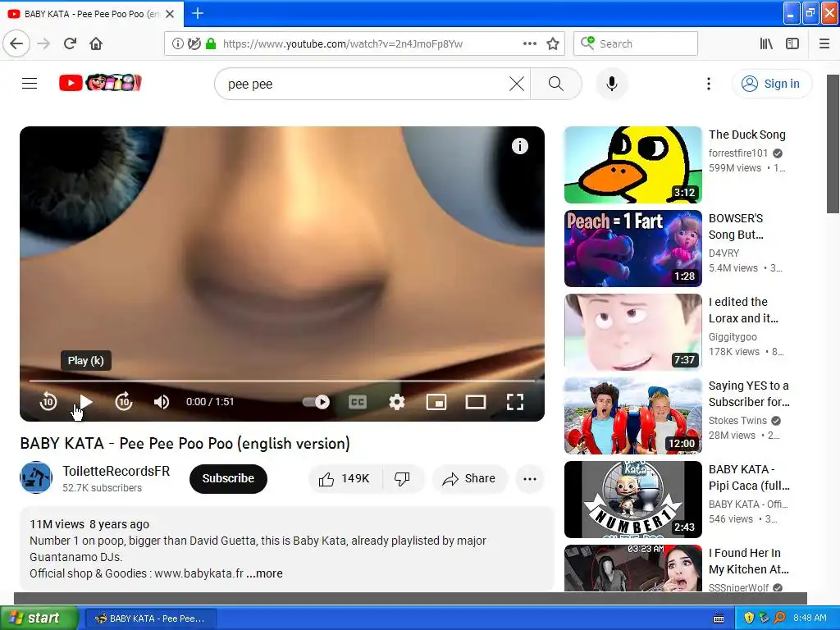Click the browser back arrow button
The width and height of the screenshot is (840, 630).
[16, 44]
